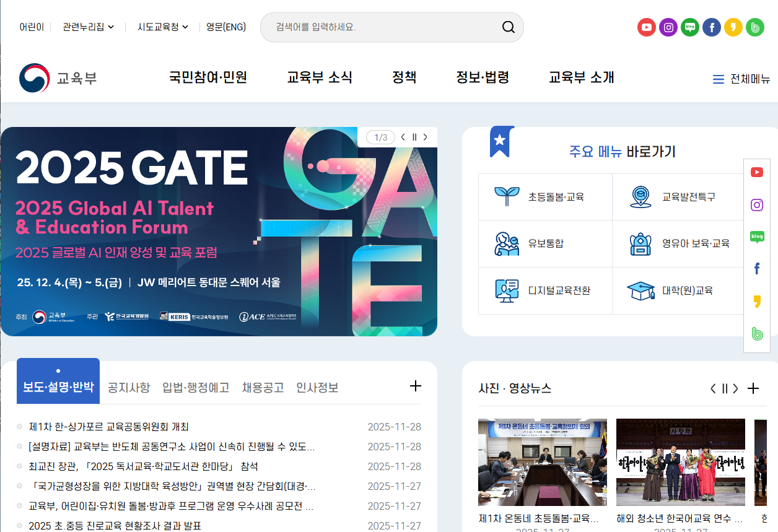Click the 교육부 logo
Viewport: 778px width, 532px height.
pyautogui.click(x=58, y=78)
